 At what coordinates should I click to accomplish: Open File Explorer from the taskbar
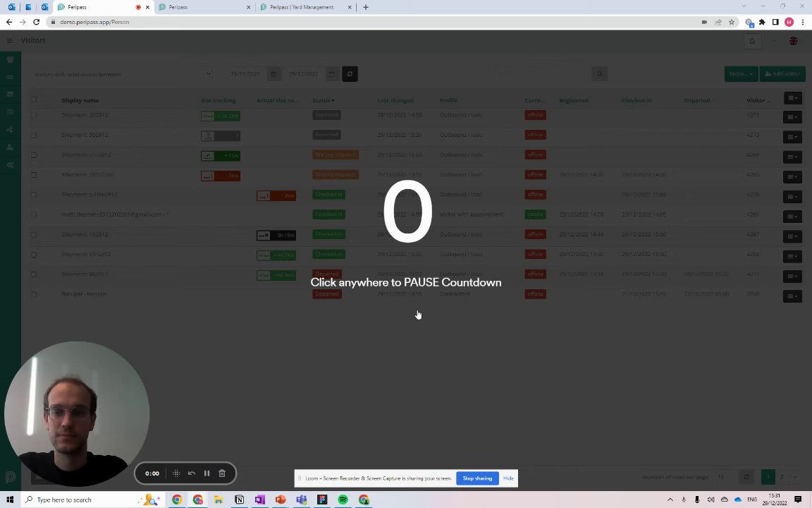219,500
